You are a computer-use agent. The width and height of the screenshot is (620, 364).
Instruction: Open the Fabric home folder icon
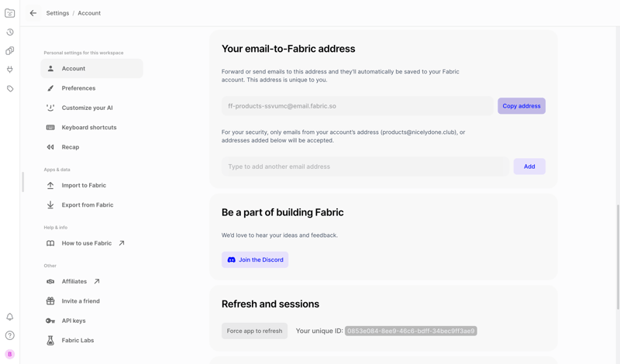point(10,13)
